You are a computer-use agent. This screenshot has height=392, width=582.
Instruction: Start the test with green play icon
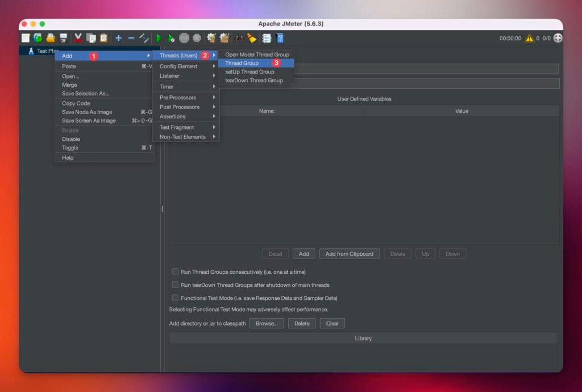point(159,38)
